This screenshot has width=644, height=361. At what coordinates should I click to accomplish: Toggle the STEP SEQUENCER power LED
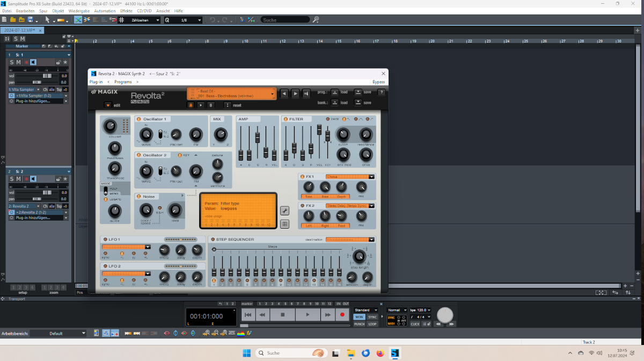[213, 239]
